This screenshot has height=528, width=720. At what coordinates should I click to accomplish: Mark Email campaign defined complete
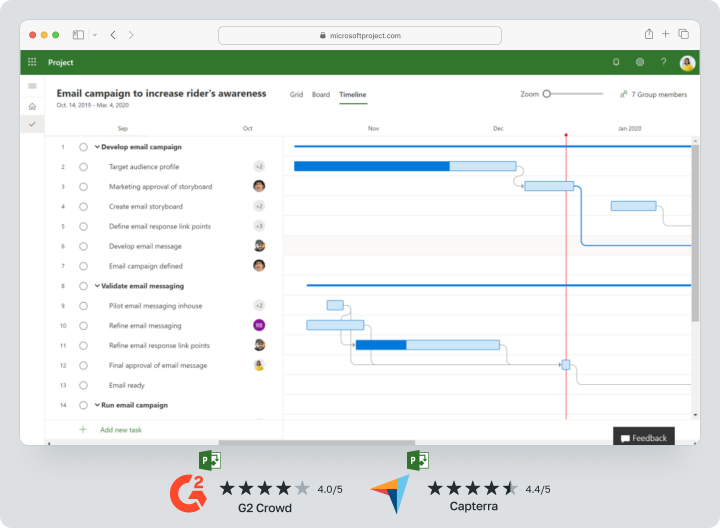click(83, 266)
